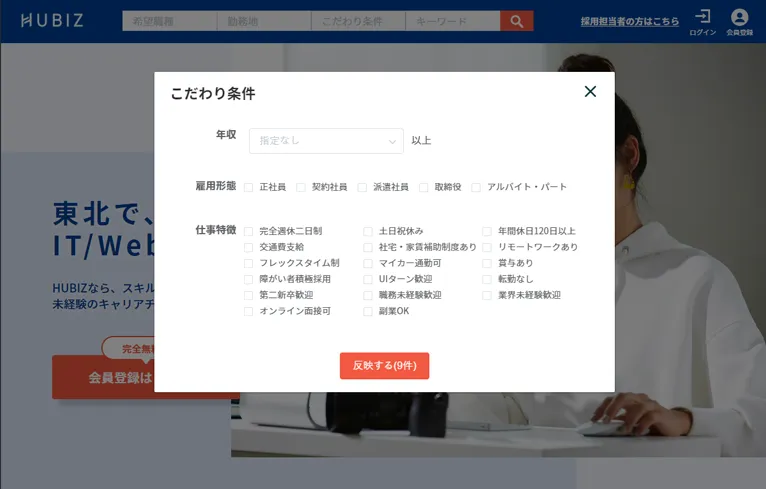
Task: Click the HUBIZ logo
Action: [52, 21]
